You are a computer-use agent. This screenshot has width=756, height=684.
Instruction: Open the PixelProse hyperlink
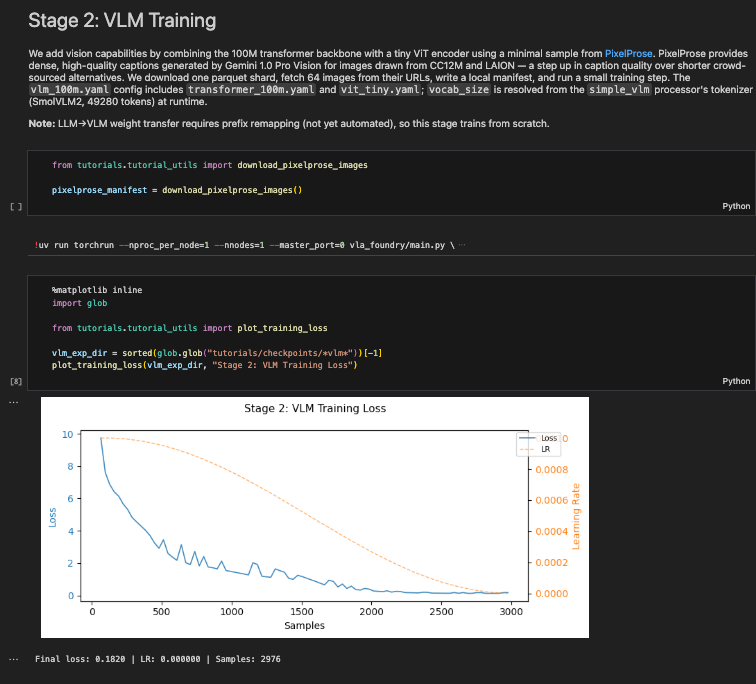pyautogui.click(x=628, y=54)
